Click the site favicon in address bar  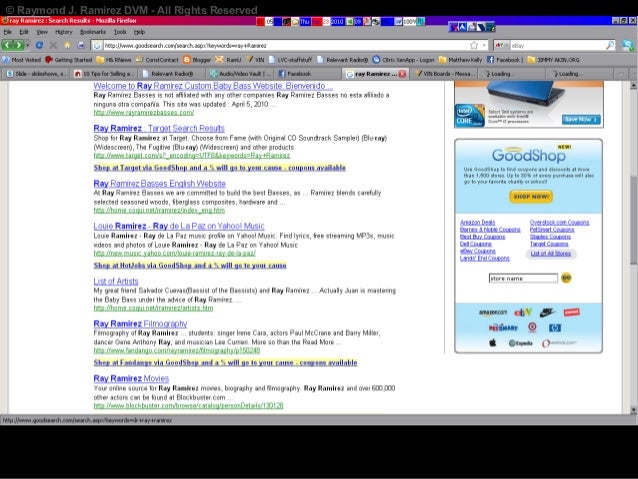pyautogui.click(x=97, y=46)
